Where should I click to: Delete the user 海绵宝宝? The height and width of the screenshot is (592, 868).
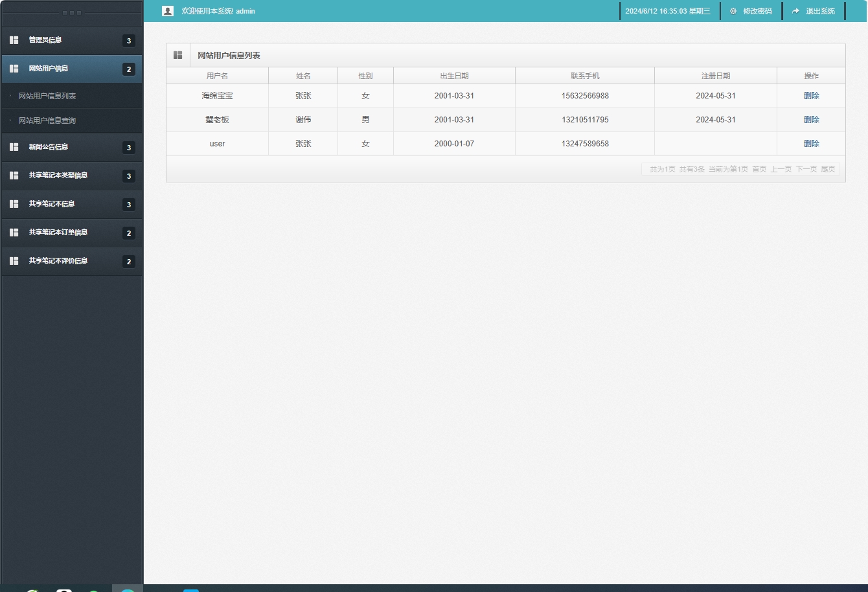coord(812,96)
